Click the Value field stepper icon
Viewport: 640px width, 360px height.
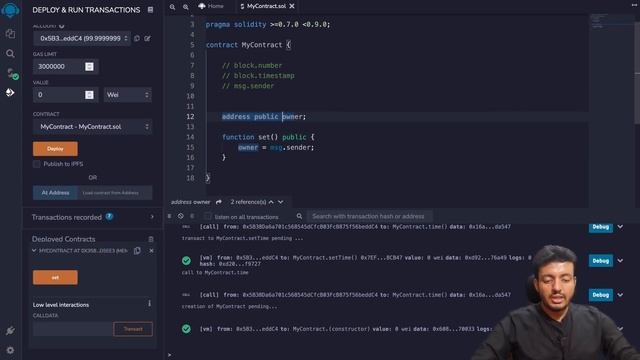89,95
